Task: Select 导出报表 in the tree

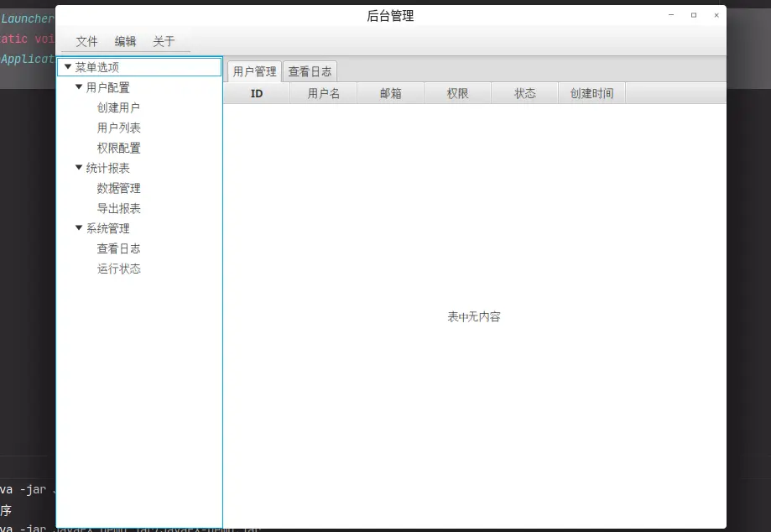Action: [x=118, y=208]
